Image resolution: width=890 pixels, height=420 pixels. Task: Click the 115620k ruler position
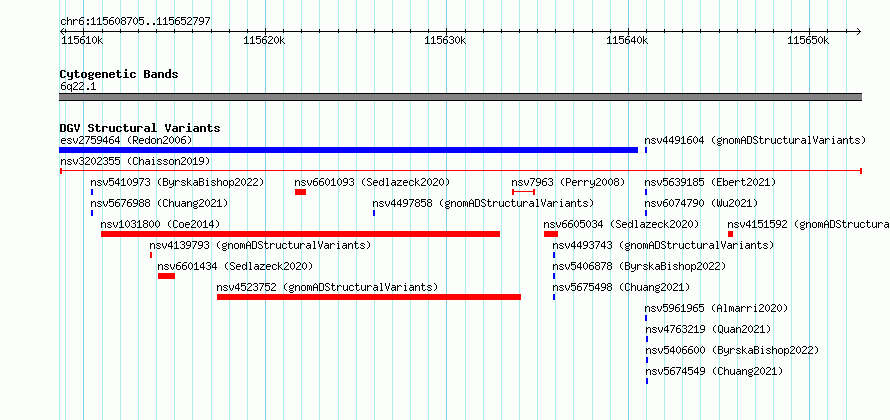263,40
